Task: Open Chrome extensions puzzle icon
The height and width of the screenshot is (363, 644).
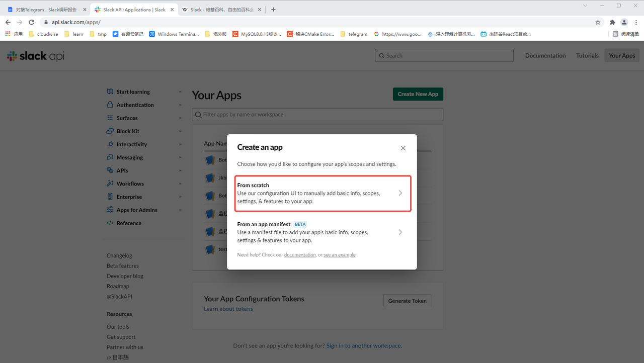Action: 612,22
